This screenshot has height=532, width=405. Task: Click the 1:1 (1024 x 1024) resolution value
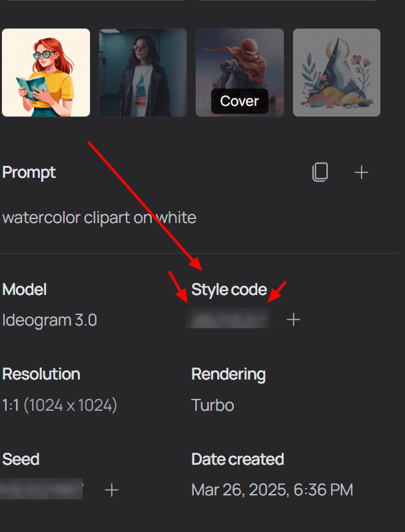coord(60,405)
